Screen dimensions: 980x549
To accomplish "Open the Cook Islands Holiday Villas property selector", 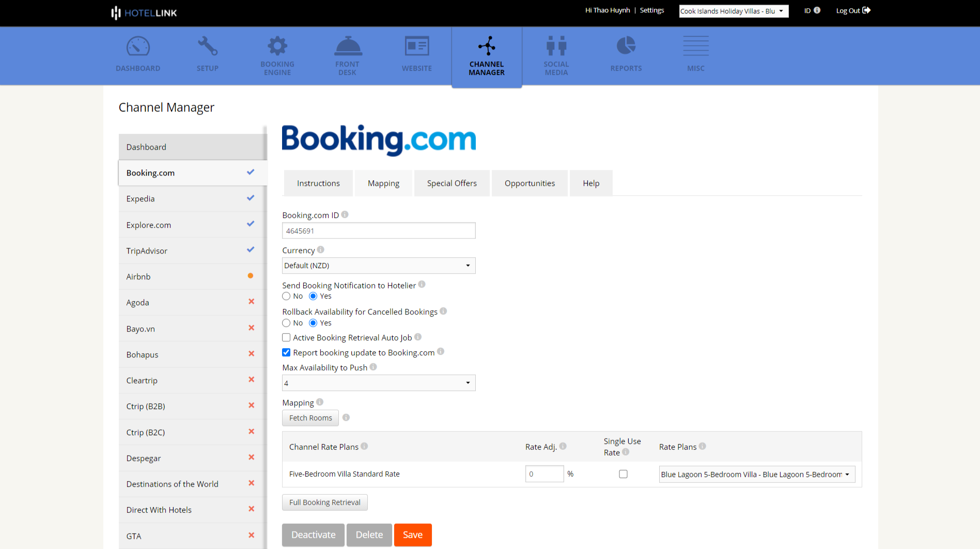I will (x=733, y=11).
